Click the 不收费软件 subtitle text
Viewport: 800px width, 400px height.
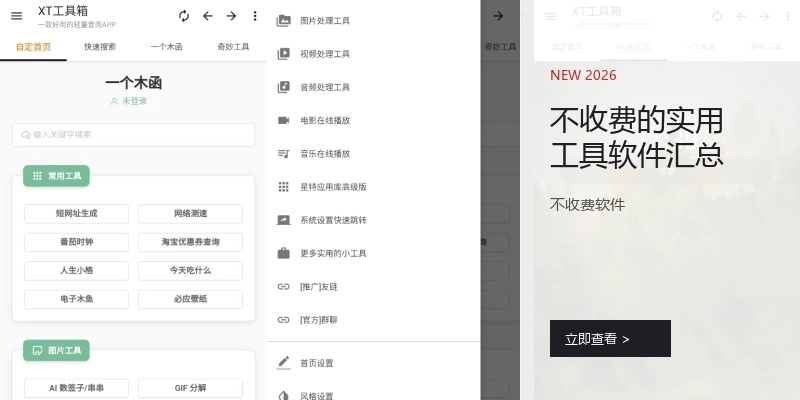[587, 205]
